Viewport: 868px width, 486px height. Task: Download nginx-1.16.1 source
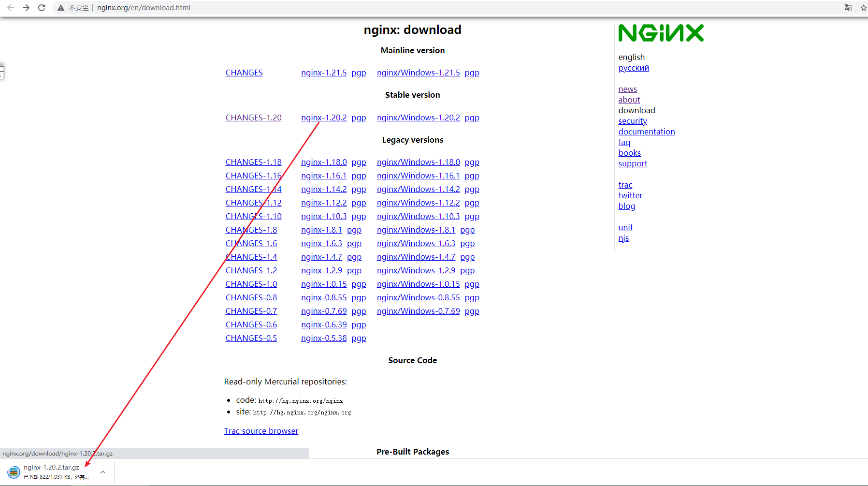(x=324, y=176)
